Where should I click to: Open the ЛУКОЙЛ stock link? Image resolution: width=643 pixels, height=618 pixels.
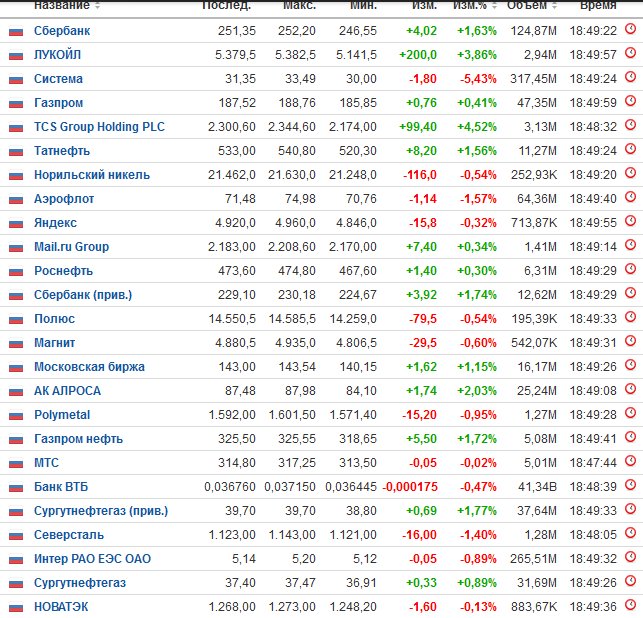click(x=57, y=55)
